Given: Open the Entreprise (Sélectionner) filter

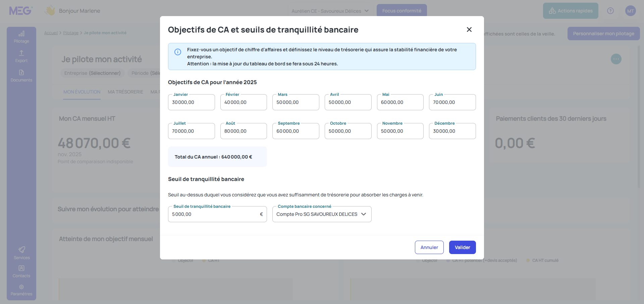Looking at the screenshot, I should 93,73.
